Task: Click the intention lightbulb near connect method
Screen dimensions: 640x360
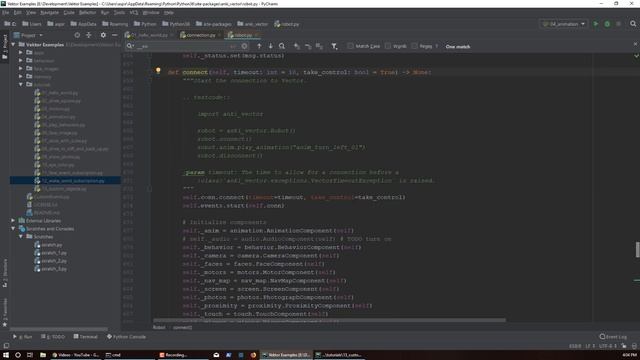Action: coord(158,71)
